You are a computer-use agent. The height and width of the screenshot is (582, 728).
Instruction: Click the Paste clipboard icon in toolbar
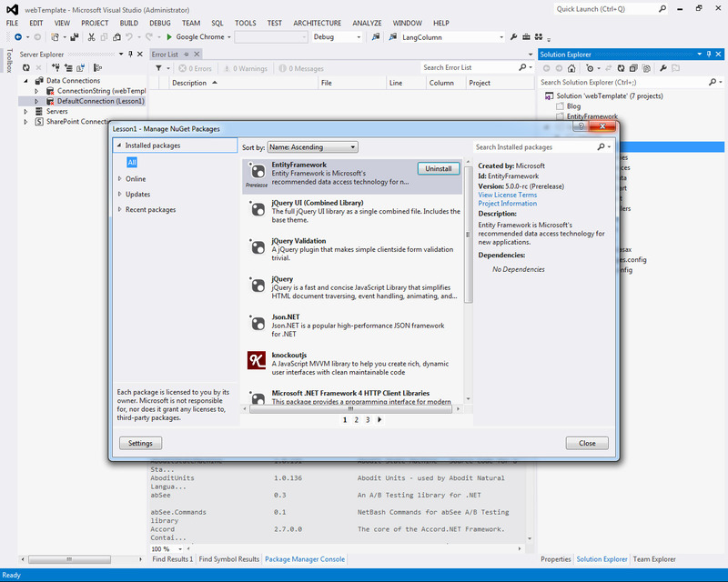tap(116, 37)
